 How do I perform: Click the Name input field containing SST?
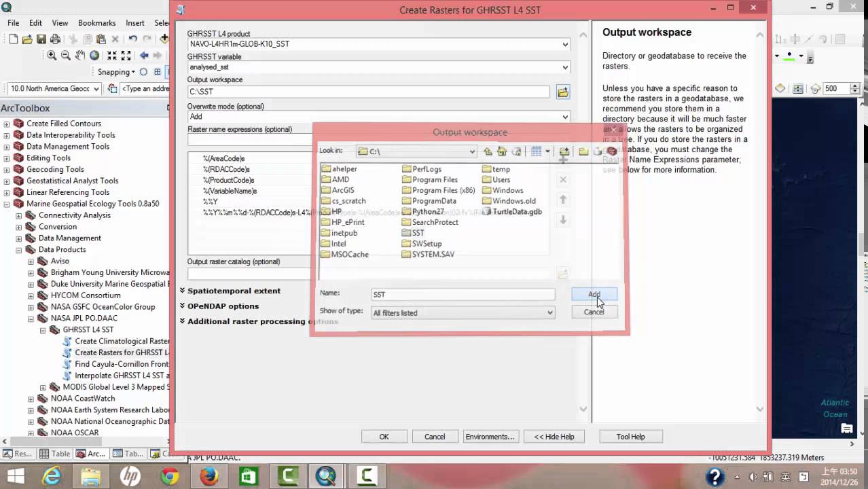click(x=463, y=294)
